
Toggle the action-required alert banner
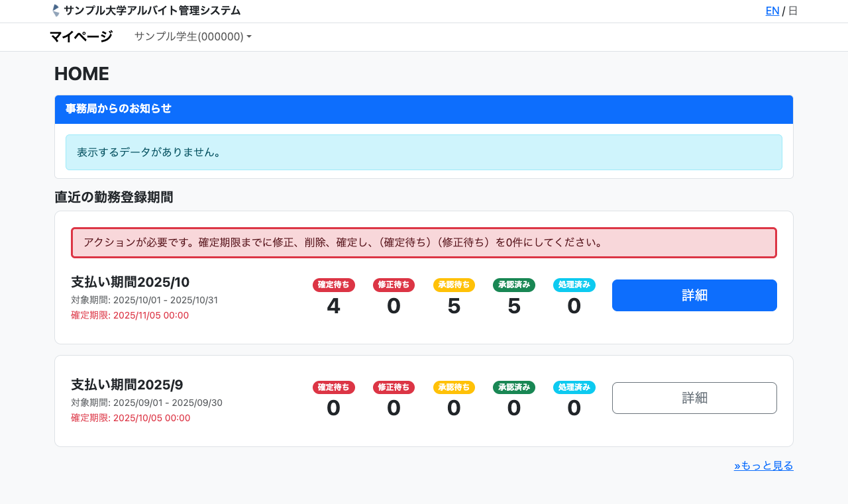click(423, 242)
